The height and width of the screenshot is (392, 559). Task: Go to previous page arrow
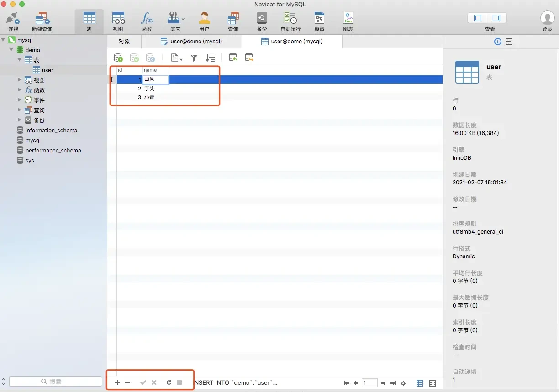click(356, 383)
